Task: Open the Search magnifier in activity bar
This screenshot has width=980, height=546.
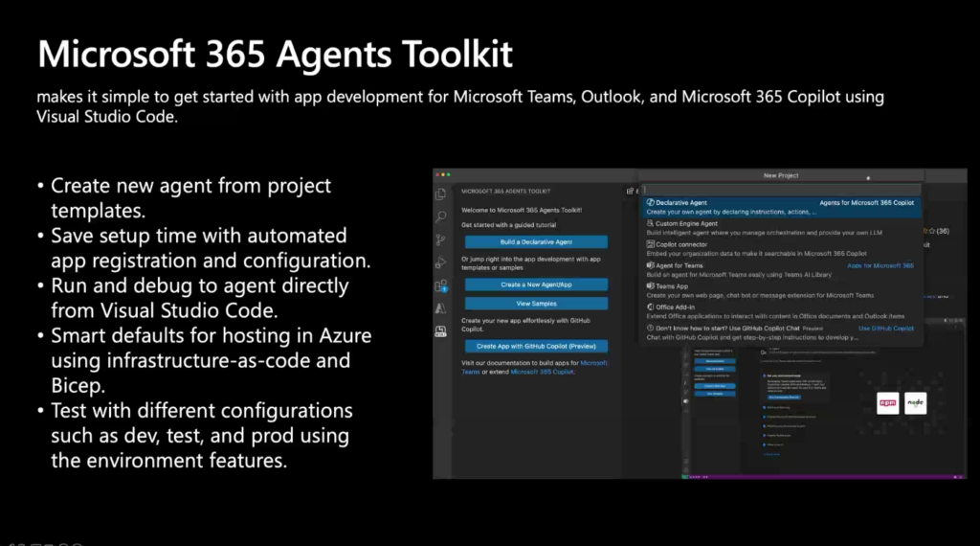Action: coord(440,217)
